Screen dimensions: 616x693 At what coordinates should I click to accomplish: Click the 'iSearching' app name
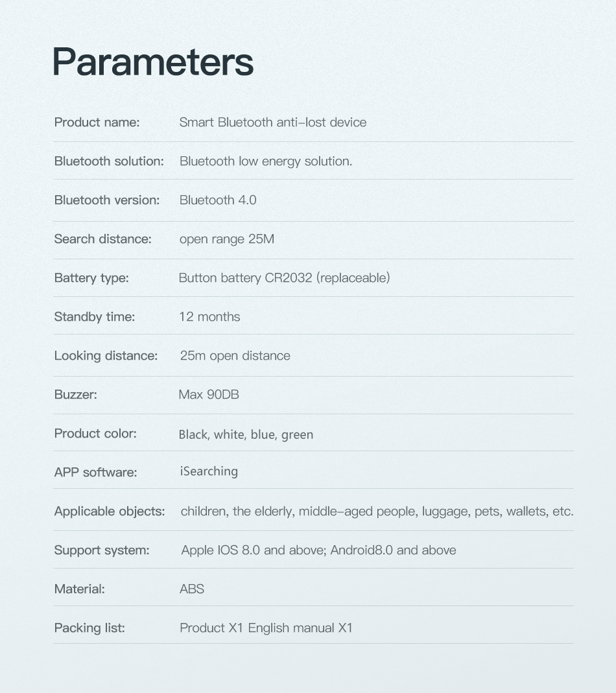[x=209, y=471]
